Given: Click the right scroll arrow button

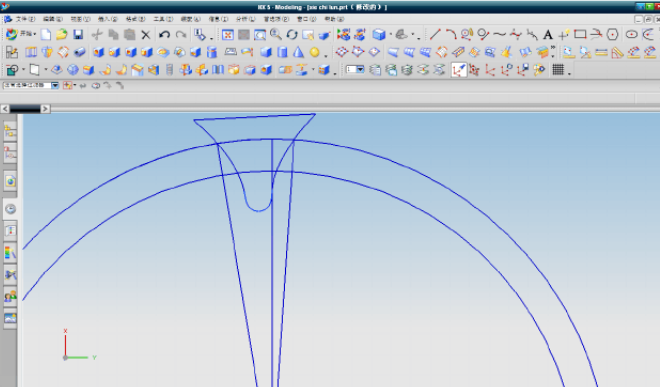Looking at the screenshot, I should point(45,109).
